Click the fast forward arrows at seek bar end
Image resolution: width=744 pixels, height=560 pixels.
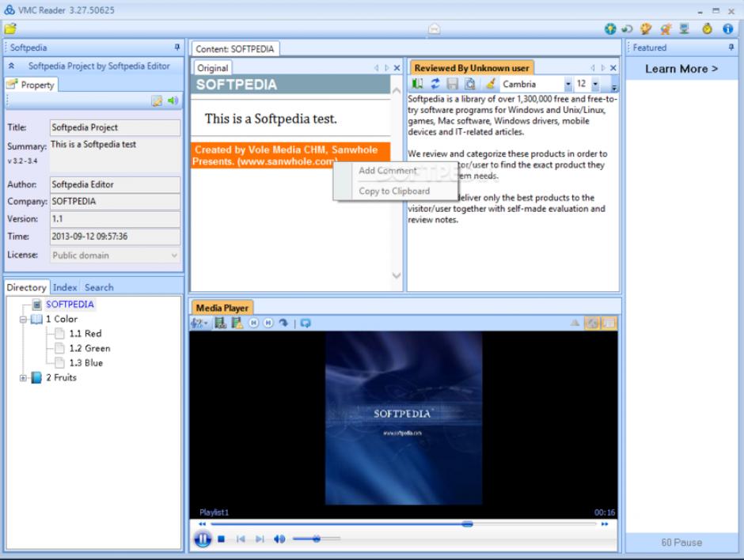[x=605, y=524]
